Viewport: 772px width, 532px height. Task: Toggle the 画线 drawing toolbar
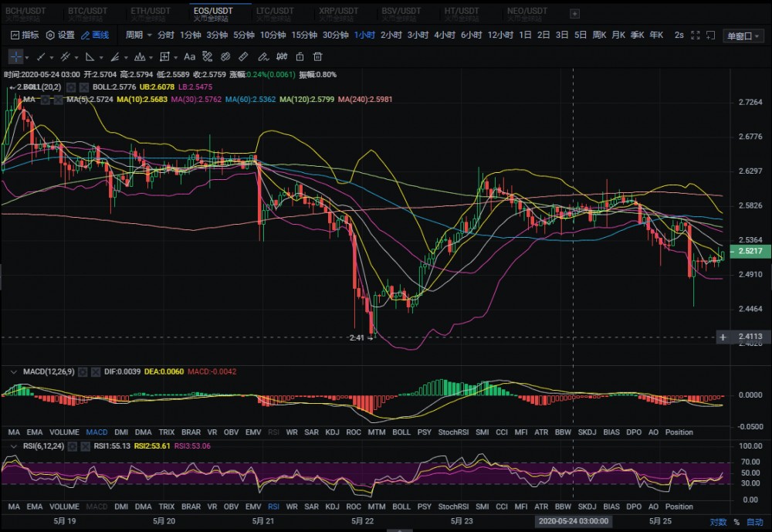(95, 35)
